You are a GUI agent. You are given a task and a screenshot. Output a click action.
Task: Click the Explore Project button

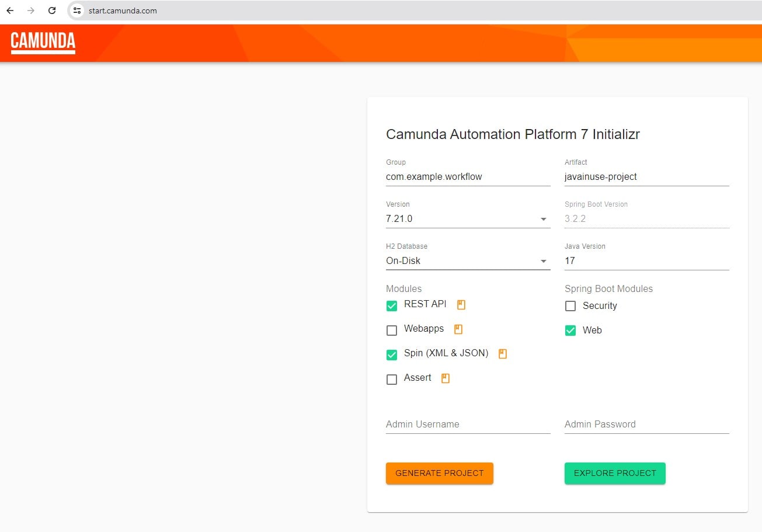point(615,473)
